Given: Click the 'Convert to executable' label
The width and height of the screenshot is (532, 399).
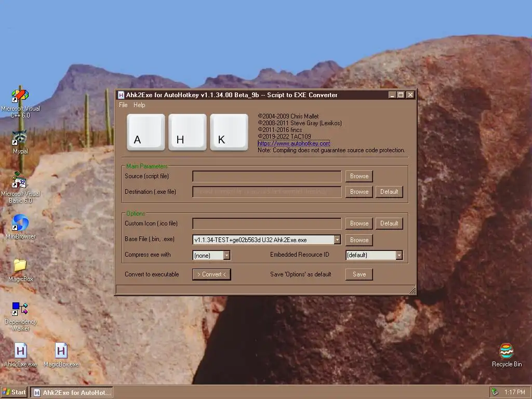Looking at the screenshot, I should (152, 274).
